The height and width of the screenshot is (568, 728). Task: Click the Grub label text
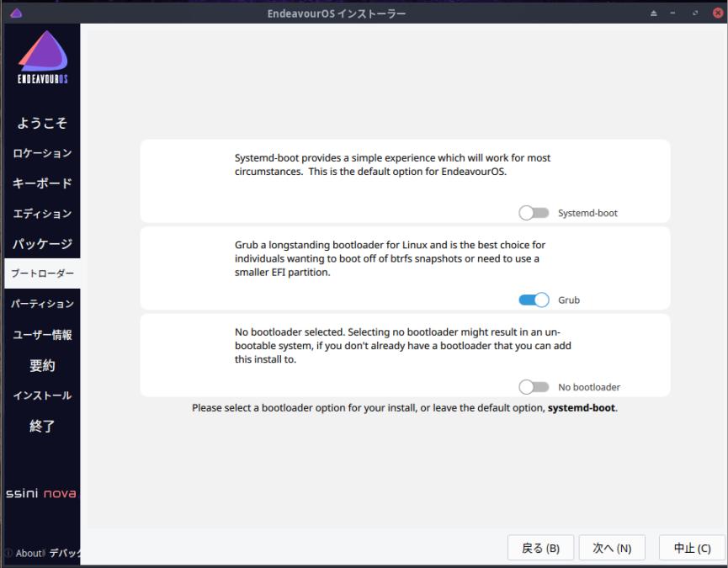point(569,300)
